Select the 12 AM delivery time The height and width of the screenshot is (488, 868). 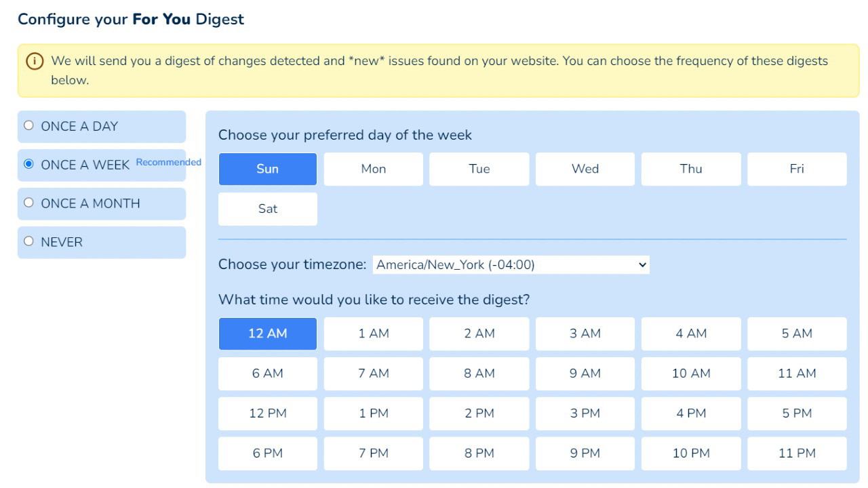pos(267,333)
